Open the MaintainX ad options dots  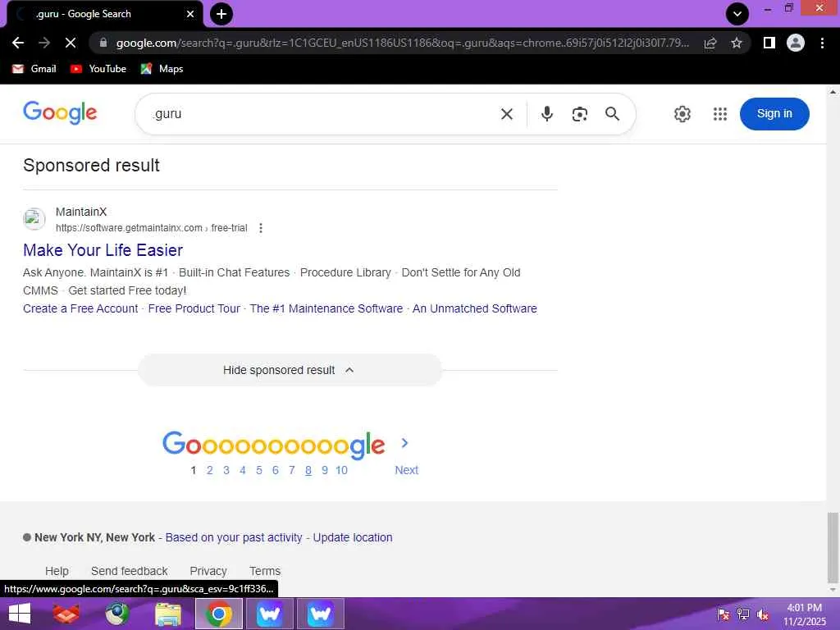[x=261, y=228]
